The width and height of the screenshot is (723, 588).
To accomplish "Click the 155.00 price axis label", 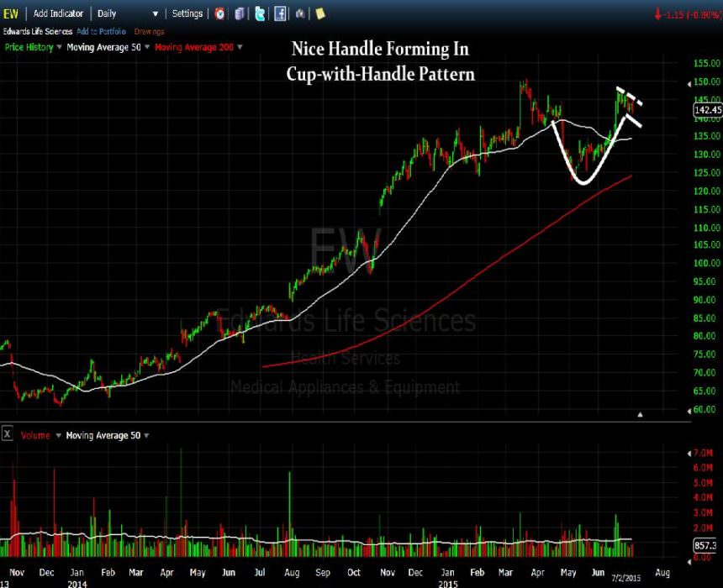I will (706, 63).
